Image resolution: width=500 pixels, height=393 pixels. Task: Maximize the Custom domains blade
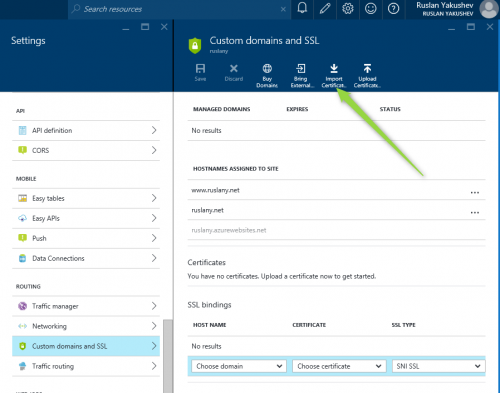(x=471, y=27)
